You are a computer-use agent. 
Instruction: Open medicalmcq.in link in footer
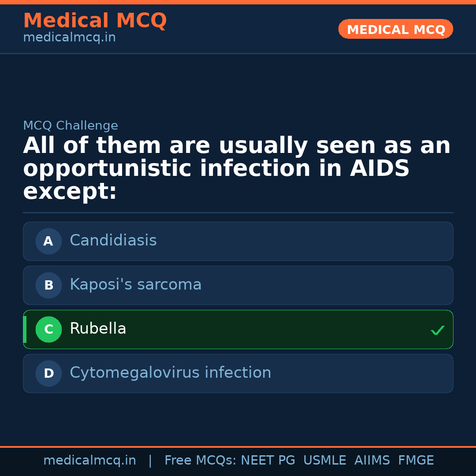(89, 461)
